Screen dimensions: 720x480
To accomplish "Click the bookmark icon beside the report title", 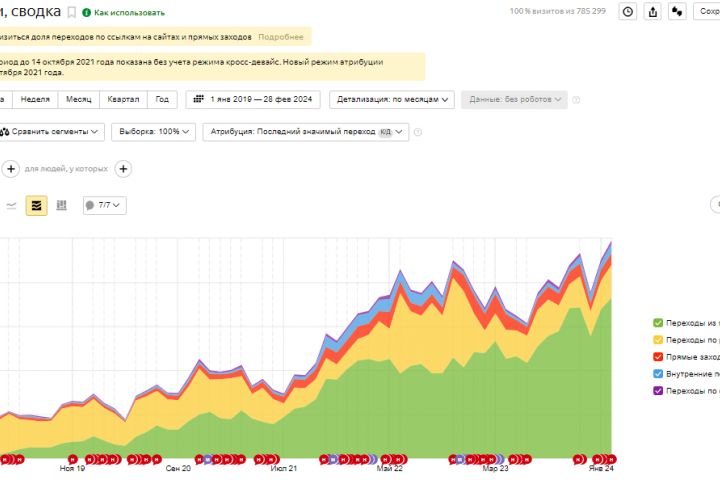I will pyautogui.click(x=71, y=13).
